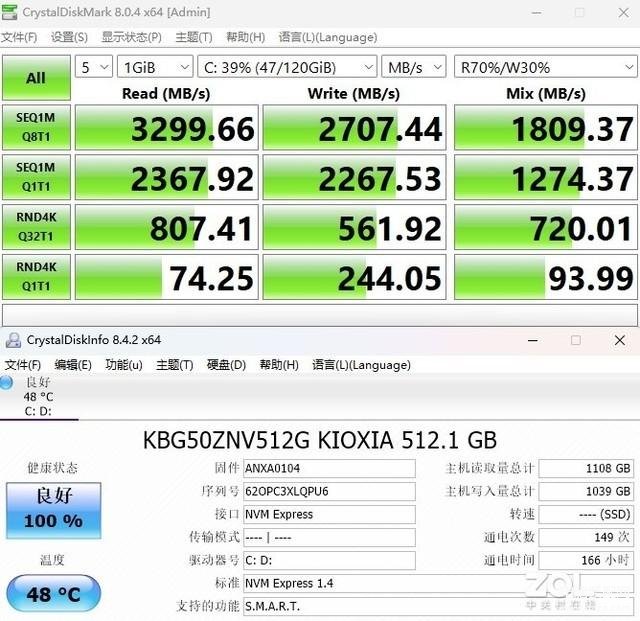Run the RND4K Q1T1 benchmark
The image size is (640, 621).
[x=35, y=277]
